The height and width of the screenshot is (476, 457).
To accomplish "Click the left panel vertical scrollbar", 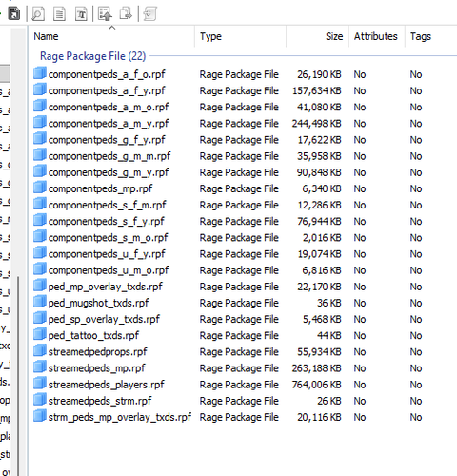I will click(18, 376).
